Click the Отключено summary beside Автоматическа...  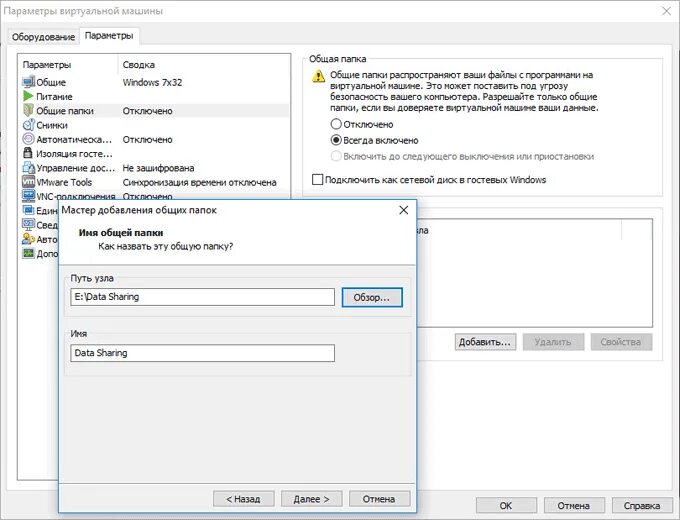[147, 140]
